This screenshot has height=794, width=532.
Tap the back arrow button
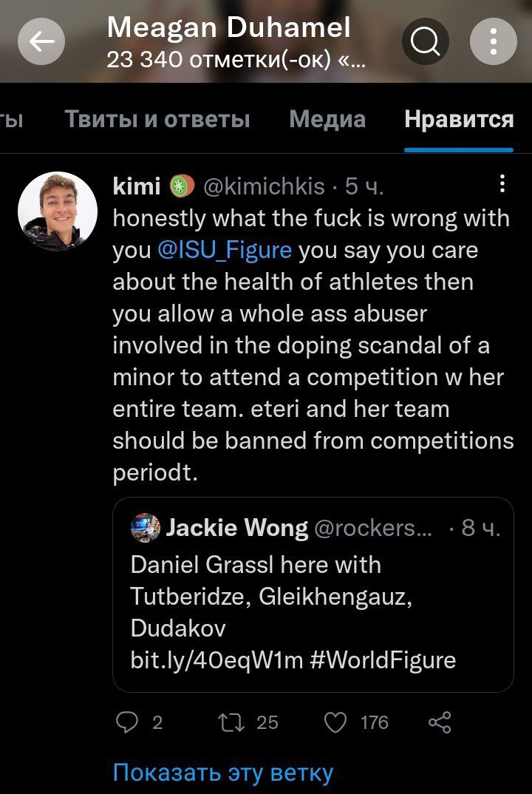pyautogui.click(x=41, y=41)
